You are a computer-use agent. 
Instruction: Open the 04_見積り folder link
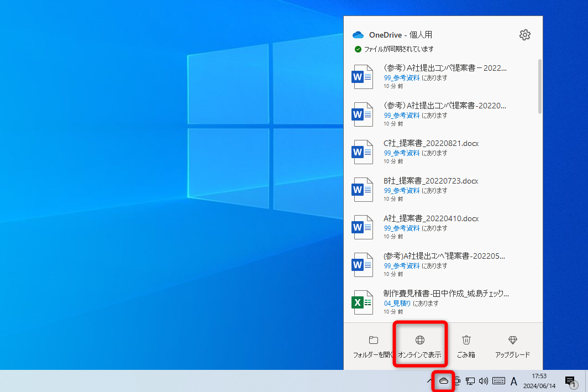(x=398, y=303)
